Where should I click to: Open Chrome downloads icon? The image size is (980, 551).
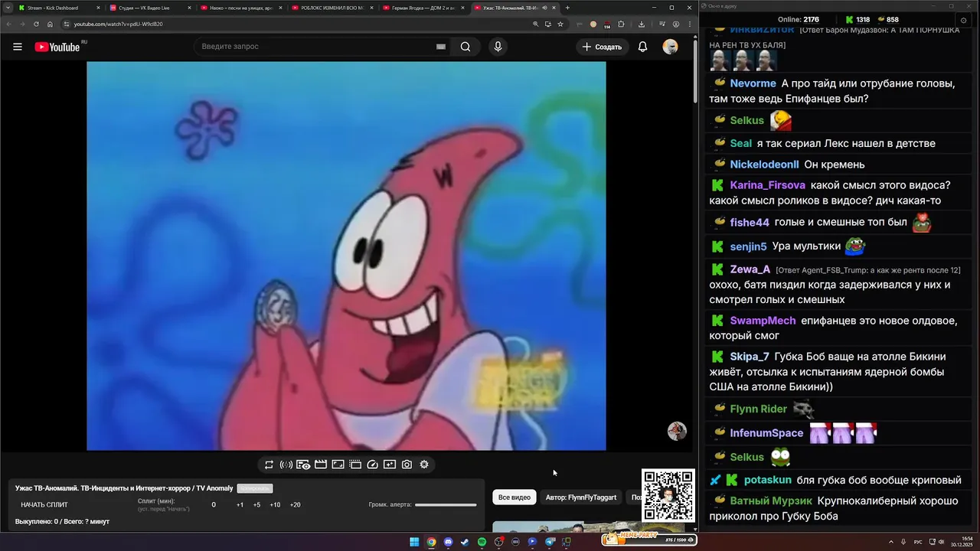pos(641,24)
